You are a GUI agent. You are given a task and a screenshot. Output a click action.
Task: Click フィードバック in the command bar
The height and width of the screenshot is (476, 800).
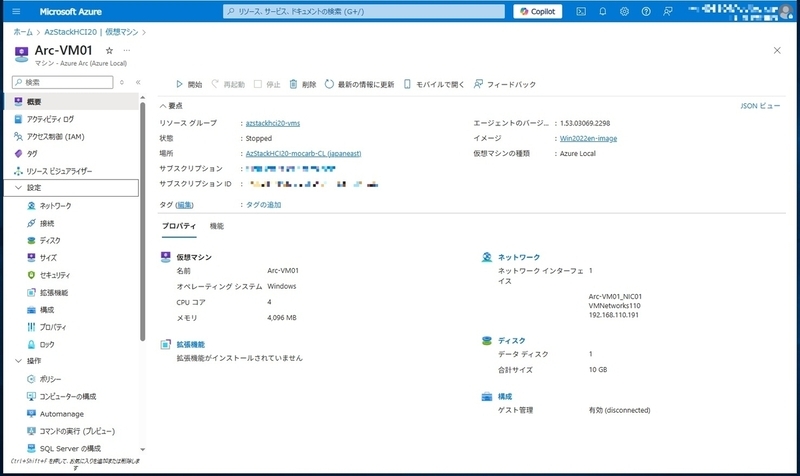tap(505, 84)
